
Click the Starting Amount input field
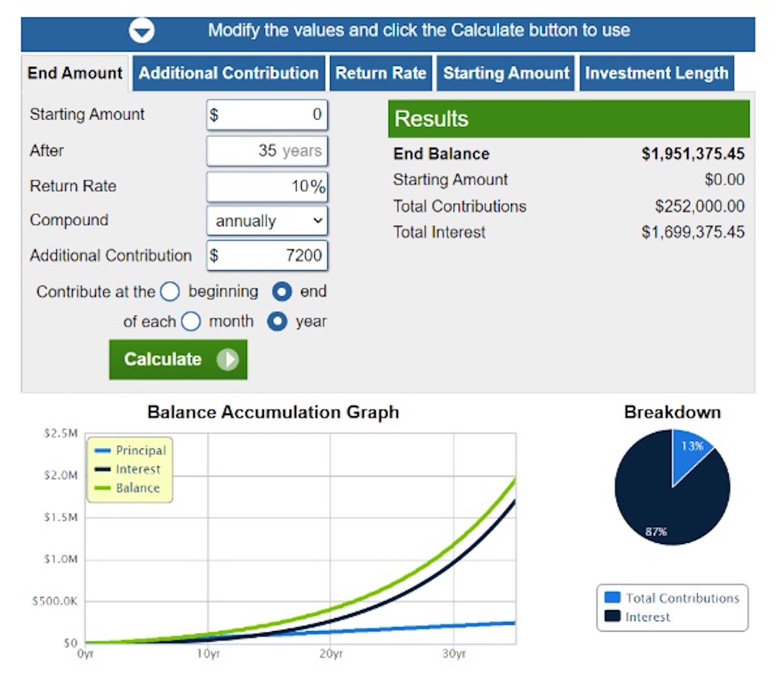click(267, 115)
